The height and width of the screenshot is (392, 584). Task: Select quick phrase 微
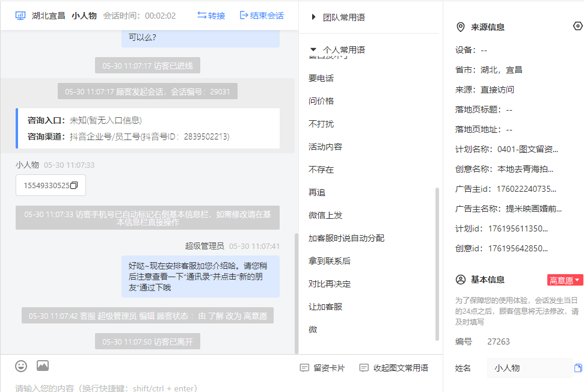click(313, 329)
